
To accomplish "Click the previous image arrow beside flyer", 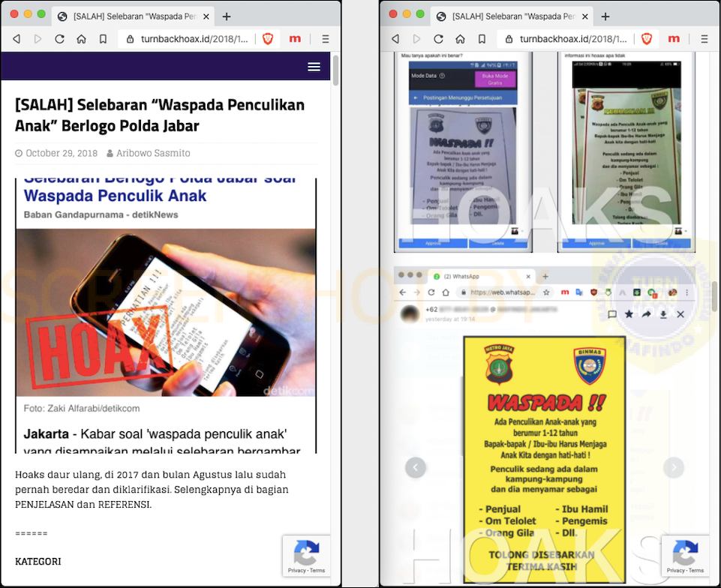I will [x=416, y=467].
